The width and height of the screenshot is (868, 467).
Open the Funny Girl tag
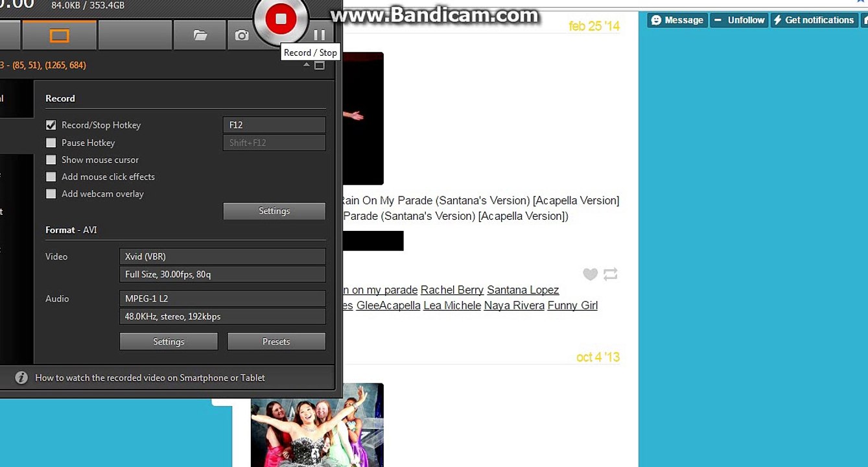tap(573, 305)
